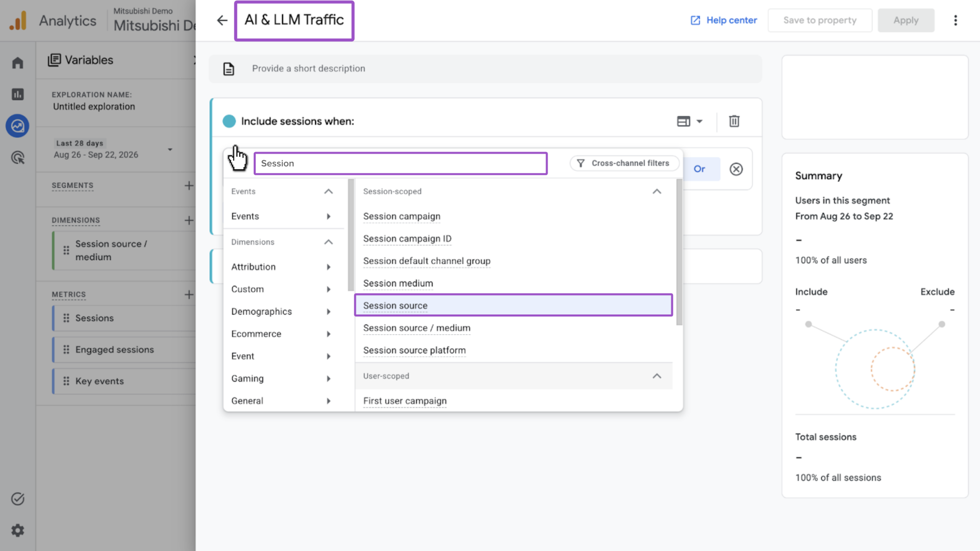Open the three-dot more options menu
980x551 pixels.
[955, 20]
